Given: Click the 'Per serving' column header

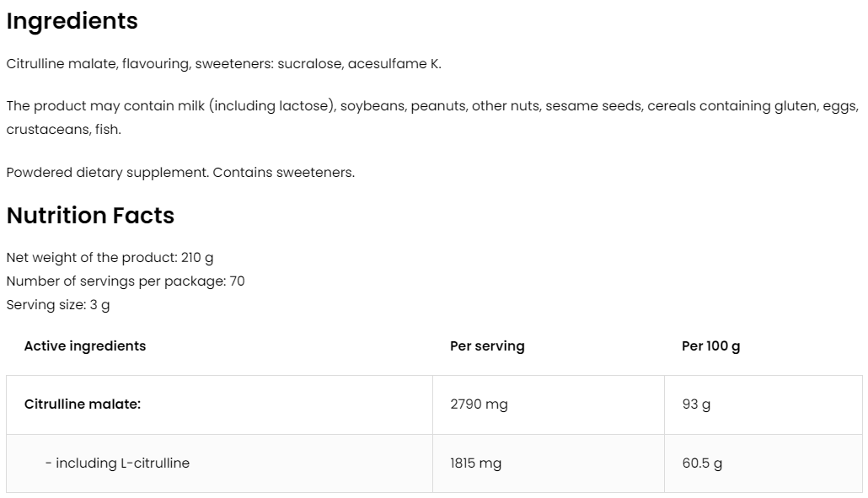Looking at the screenshot, I should [487, 346].
